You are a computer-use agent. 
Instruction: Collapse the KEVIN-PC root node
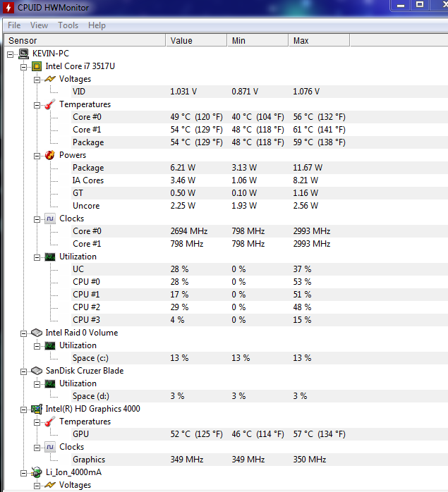click(11, 54)
